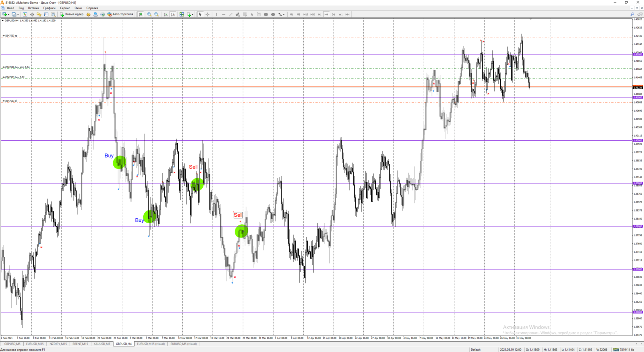
Task: Switch to MN timeframe
Action: pyautogui.click(x=347, y=14)
